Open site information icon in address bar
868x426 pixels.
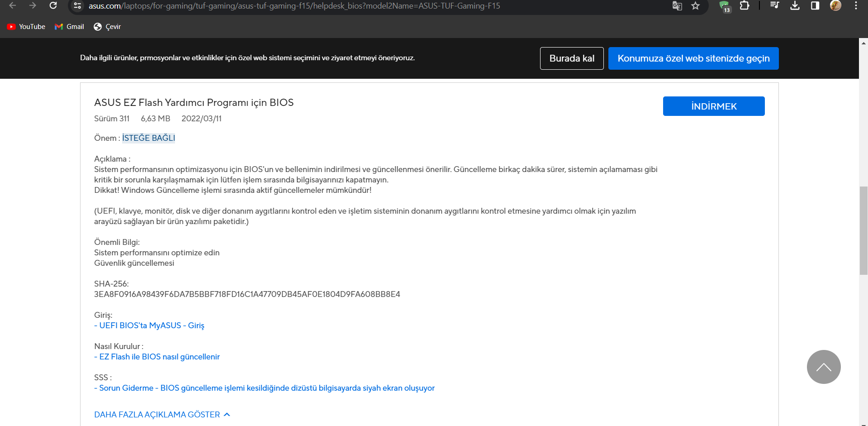coord(77,6)
